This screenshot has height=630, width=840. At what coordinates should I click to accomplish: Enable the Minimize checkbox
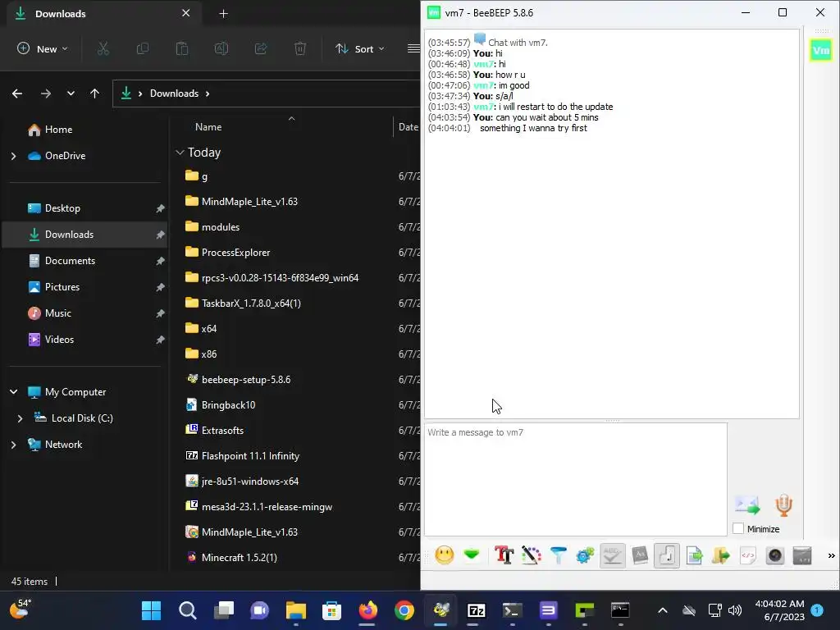[x=738, y=529]
